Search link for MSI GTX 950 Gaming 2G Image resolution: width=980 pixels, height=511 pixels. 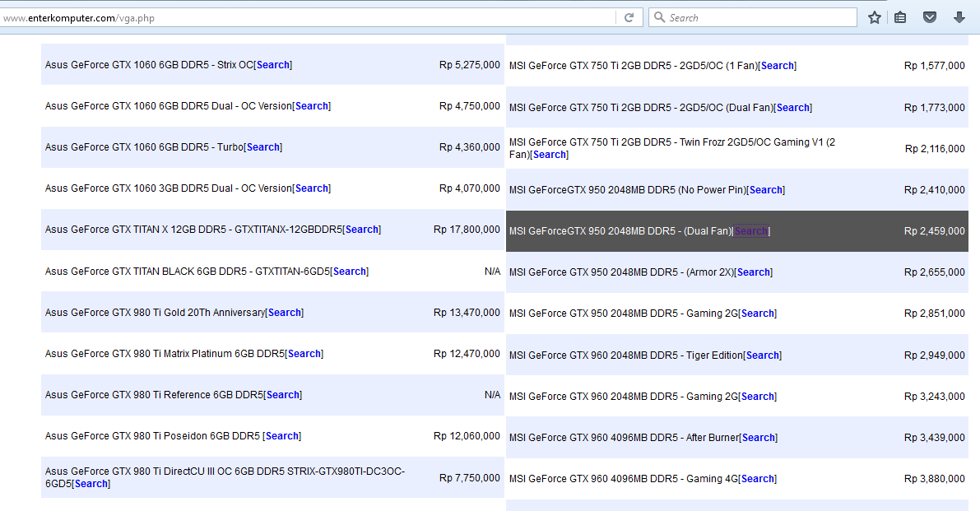[758, 314]
